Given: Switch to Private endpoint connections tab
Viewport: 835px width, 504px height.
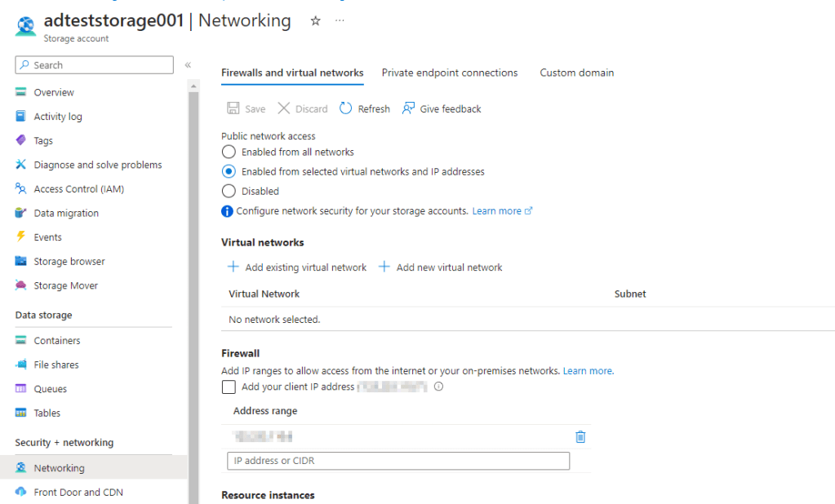Looking at the screenshot, I should (x=450, y=73).
